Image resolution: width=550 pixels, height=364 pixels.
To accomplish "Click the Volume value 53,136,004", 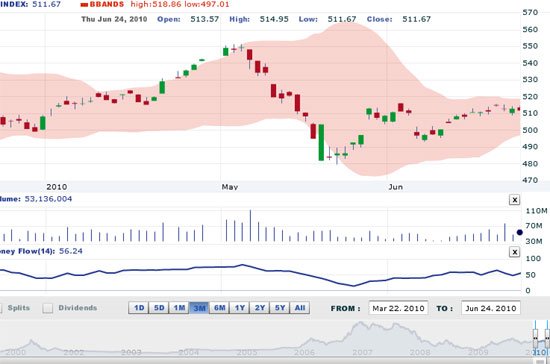I will [x=48, y=199].
